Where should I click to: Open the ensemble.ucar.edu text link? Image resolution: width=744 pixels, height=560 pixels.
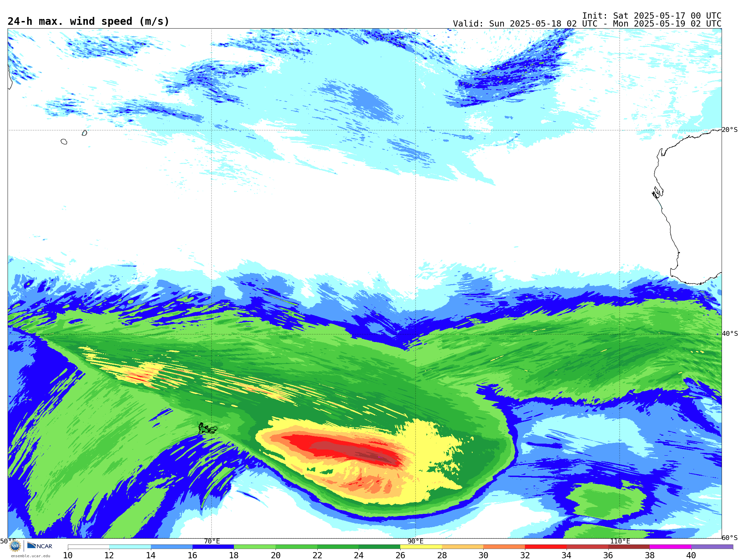pos(30,556)
